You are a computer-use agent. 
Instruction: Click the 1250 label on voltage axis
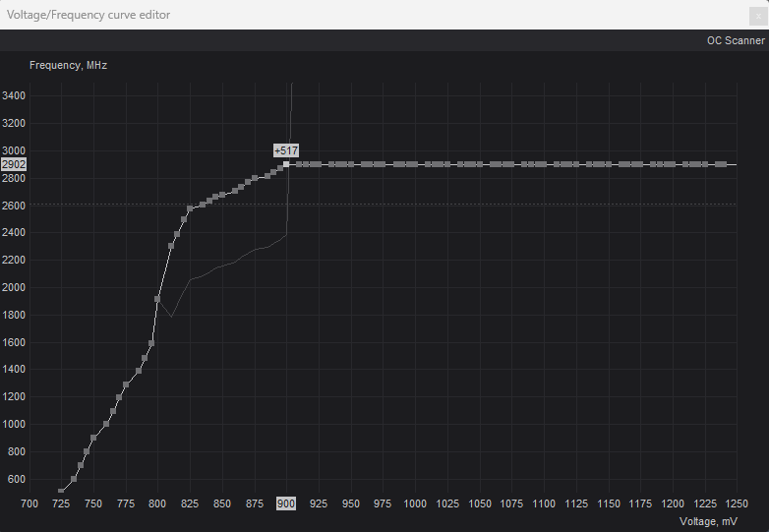pos(737,503)
